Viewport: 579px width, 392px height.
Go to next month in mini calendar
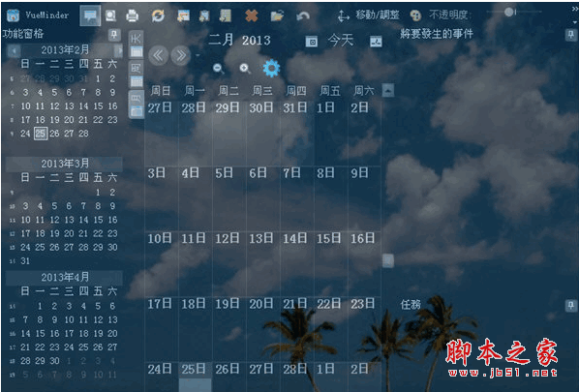click(x=118, y=50)
